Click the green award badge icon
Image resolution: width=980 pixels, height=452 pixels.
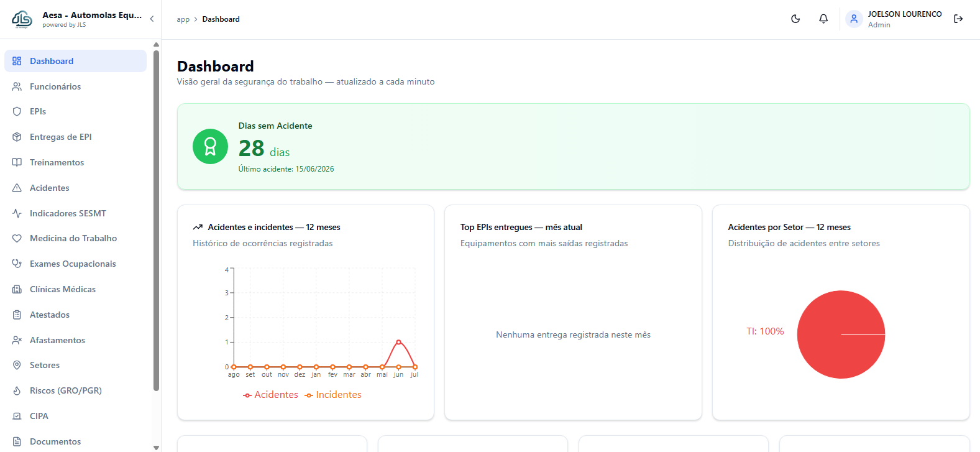[x=210, y=147]
